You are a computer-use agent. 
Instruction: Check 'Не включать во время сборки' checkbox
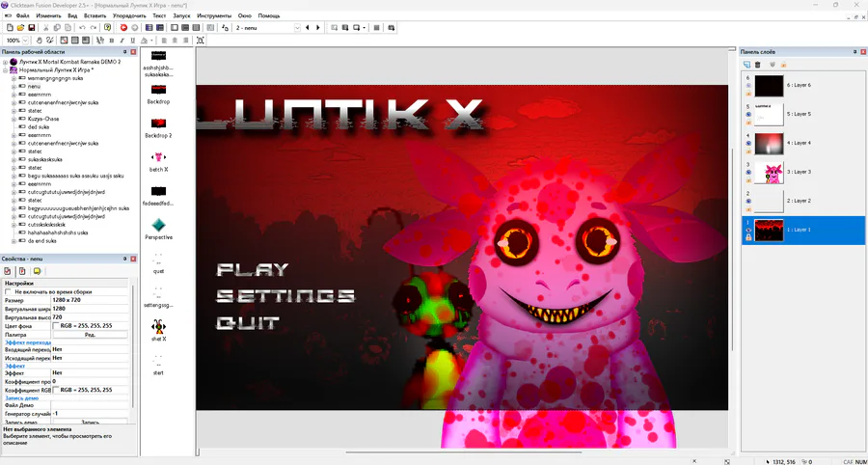coord(8,291)
